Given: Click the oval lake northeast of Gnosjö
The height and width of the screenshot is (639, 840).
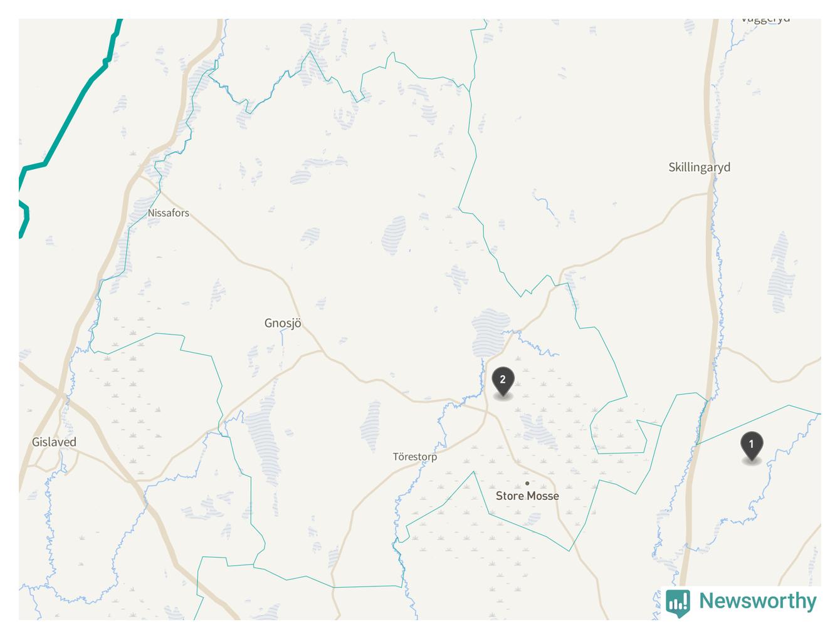Looking at the screenshot, I should click(394, 235).
